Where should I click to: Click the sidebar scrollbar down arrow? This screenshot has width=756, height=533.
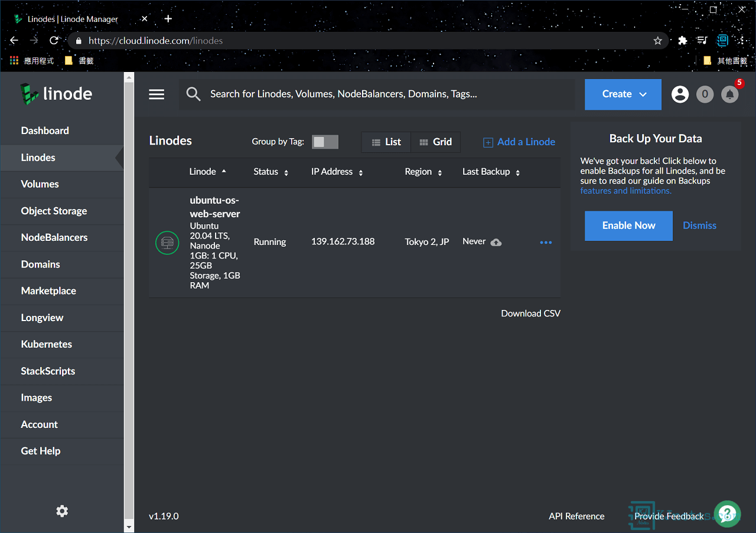pos(129,527)
